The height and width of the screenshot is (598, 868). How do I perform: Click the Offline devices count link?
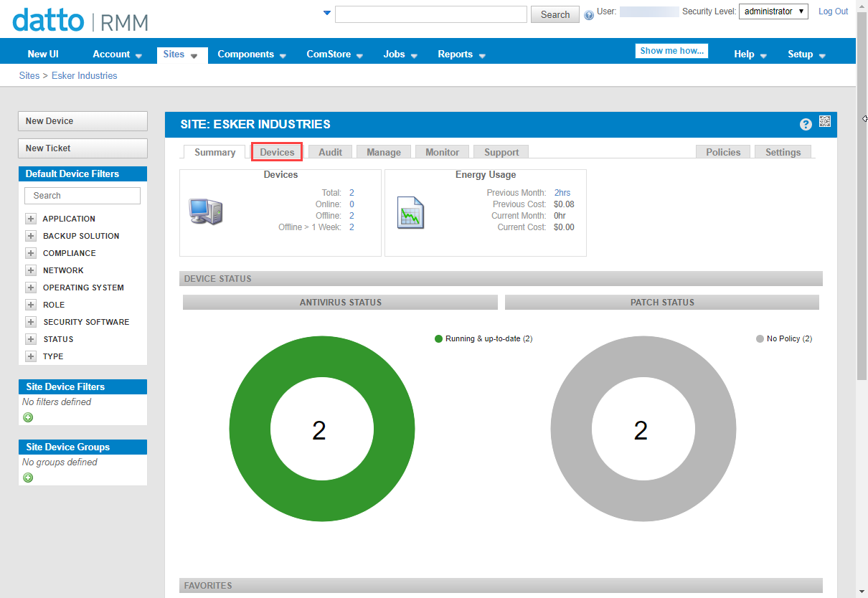[x=352, y=216]
